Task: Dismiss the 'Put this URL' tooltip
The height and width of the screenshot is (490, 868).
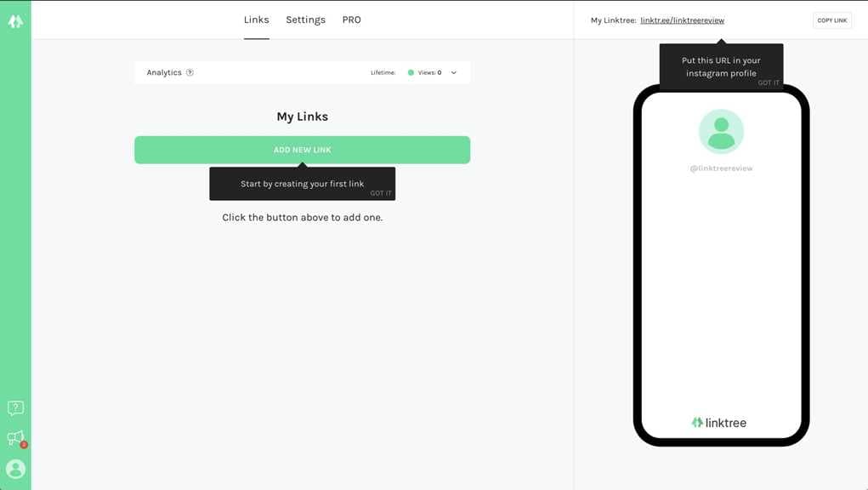Action: pos(769,83)
